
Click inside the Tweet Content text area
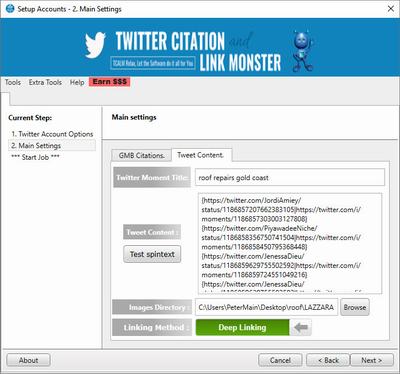[x=290, y=243]
